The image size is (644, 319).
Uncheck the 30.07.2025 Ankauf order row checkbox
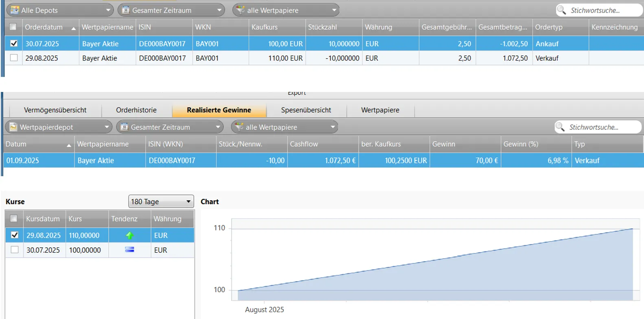tap(14, 44)
